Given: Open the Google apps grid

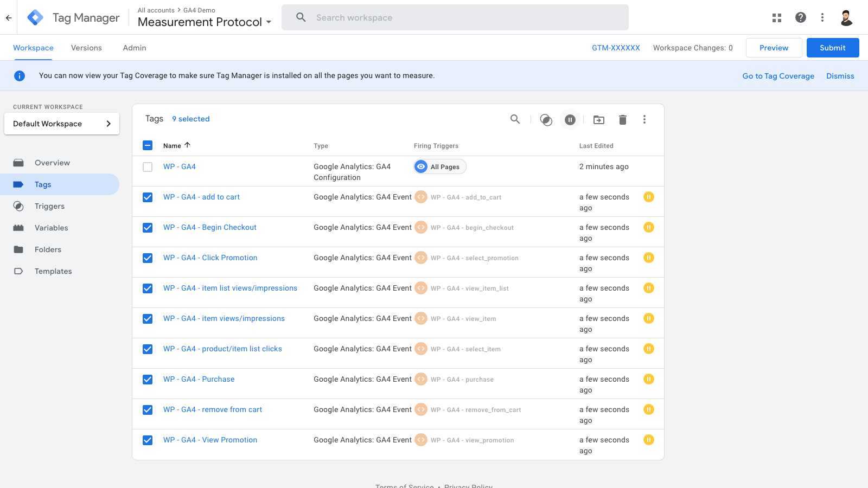Looking at the screenshot, I should click(777, 17).
